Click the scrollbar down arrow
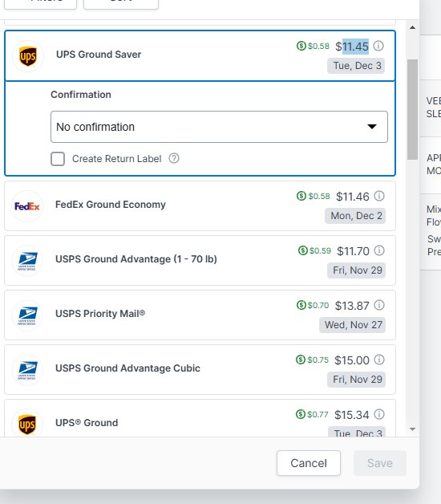 (413, 429)
